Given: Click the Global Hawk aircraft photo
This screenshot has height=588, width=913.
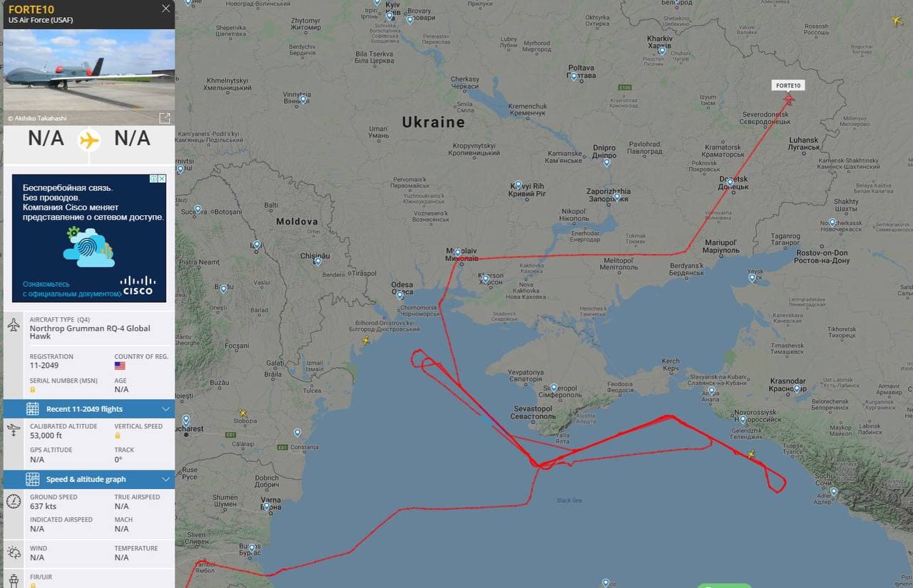Looking at the screenshot, I should click(x=88, y=77).
